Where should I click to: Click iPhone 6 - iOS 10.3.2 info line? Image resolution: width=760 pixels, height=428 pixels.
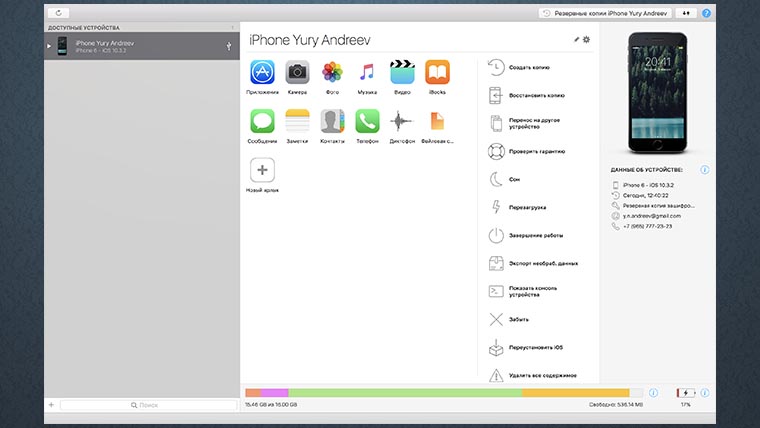click(x=648, y=185)
